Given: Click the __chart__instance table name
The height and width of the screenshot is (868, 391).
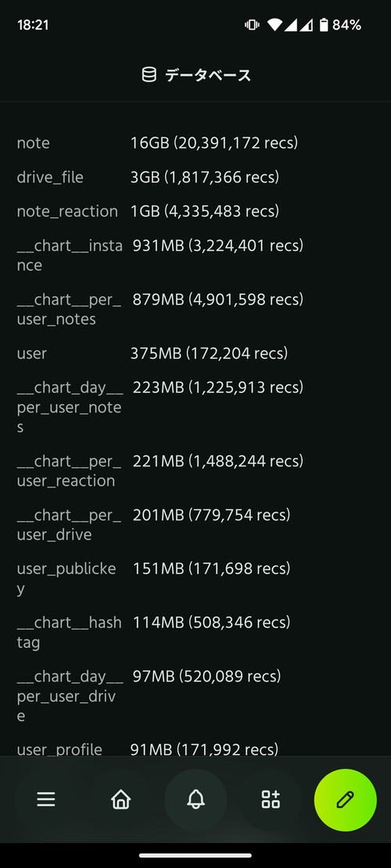Looking at the screenshot, I should pyautogui.click(x=70, y=255).
